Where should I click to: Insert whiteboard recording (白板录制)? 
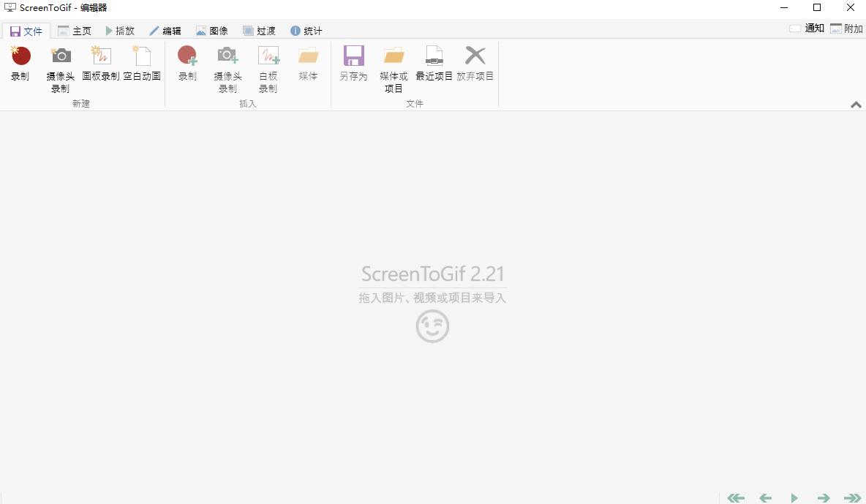coord(268,69)
